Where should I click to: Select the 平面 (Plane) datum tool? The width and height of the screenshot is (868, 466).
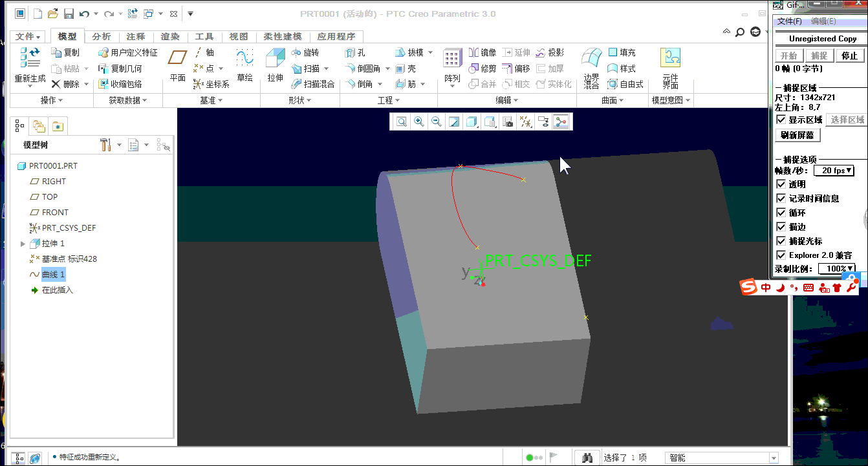[x=177, y=66]
